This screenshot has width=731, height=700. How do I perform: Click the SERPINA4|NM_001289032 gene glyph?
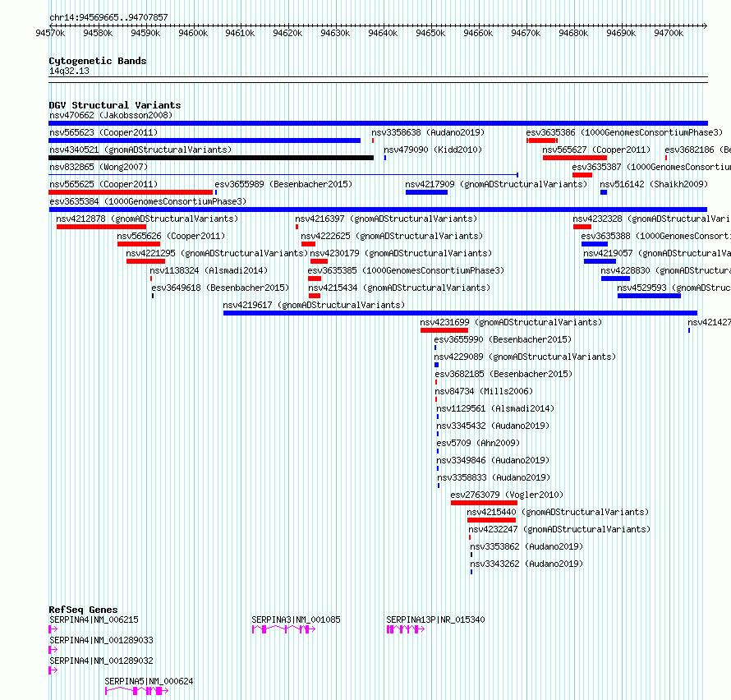(53, 670)
